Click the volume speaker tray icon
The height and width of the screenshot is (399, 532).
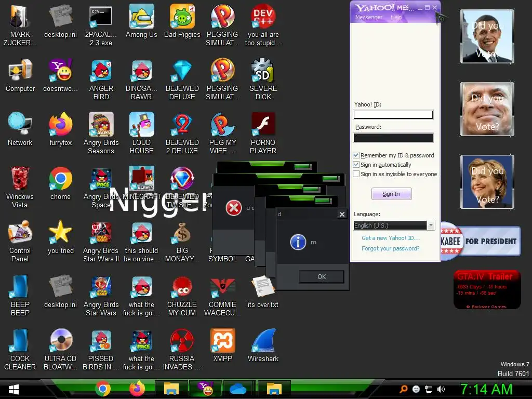pos(441,389)
